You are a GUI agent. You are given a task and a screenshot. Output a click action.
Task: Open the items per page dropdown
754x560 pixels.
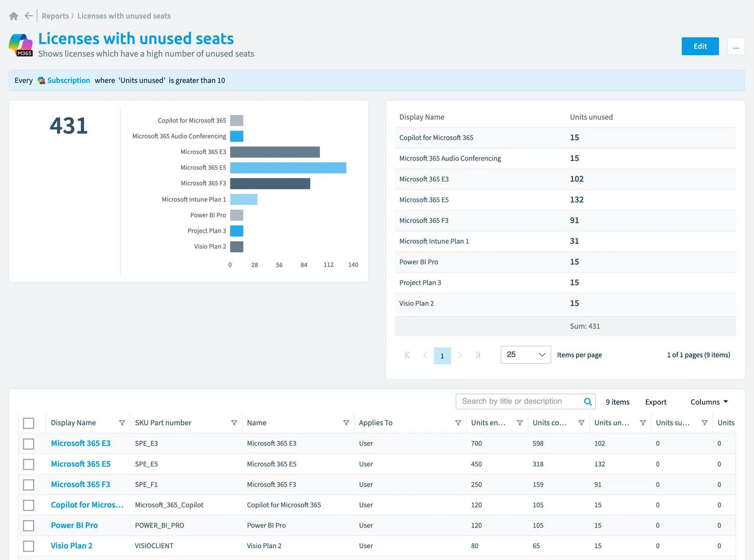point(526,355)
